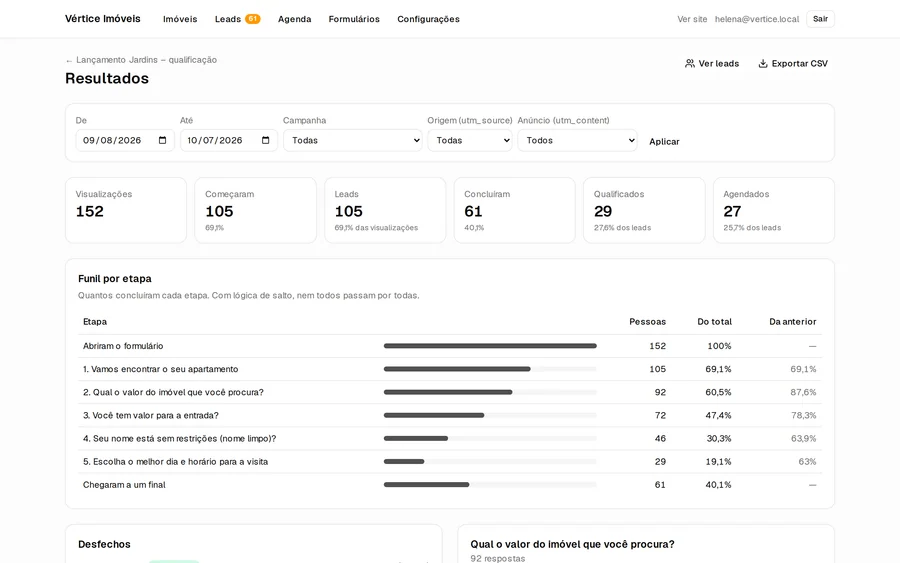
Task: Go to the Leads menu
Action: pos(228,19)
